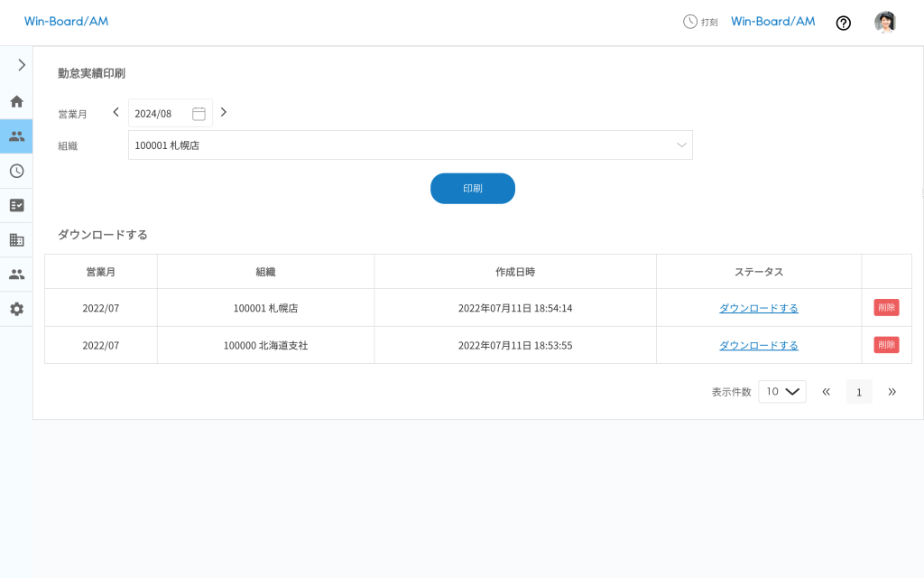Go to the previous 営業月
This screenshot has width=924, height=578.
coord(115,112)
